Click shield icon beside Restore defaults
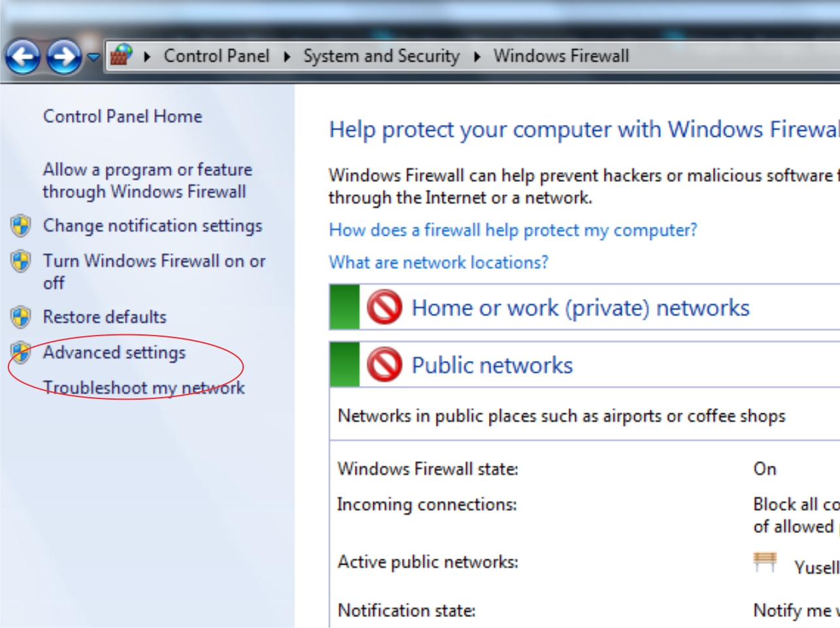 [x=21, y=317]
